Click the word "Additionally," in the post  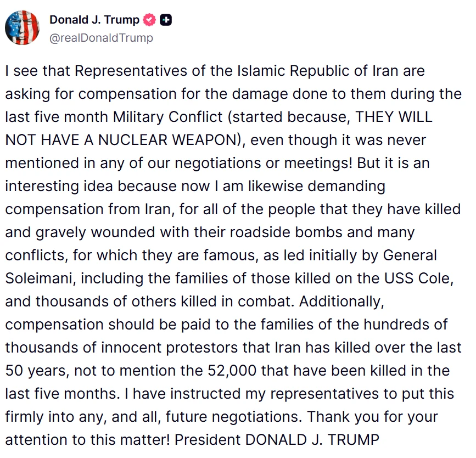342,301
